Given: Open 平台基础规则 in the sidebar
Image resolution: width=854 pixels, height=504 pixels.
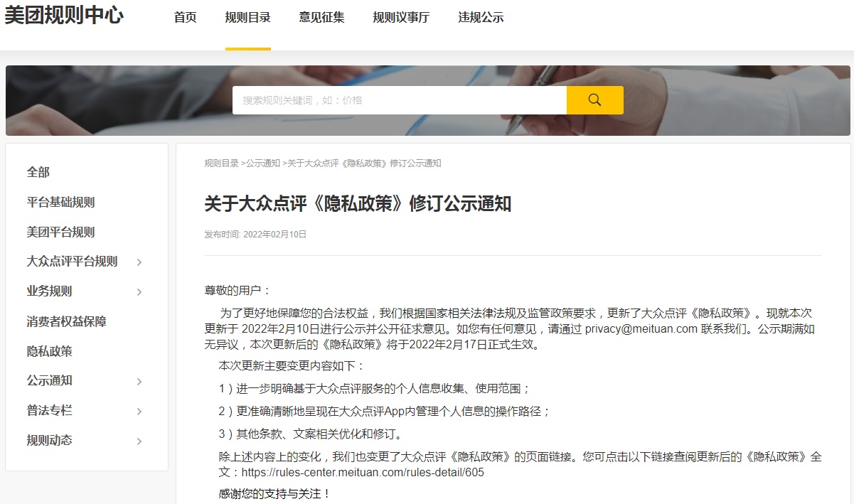Looking at the screenshot, I should (x=60, y=202).
